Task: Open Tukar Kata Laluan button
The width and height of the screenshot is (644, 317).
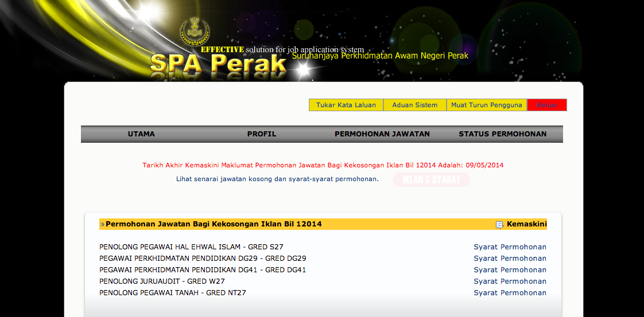Action: (x=346, y=105)
